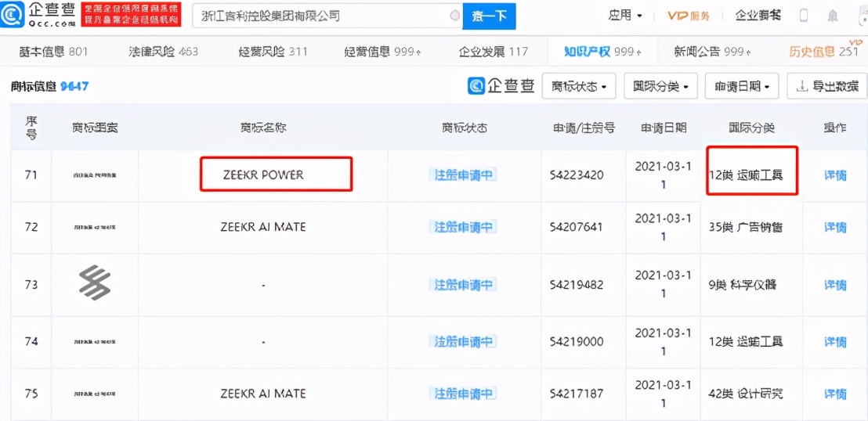The width and height of the screenshot is (868, 421).
Task: Switch to 历史信息 251 tab
Action: (x=823, y=52)
